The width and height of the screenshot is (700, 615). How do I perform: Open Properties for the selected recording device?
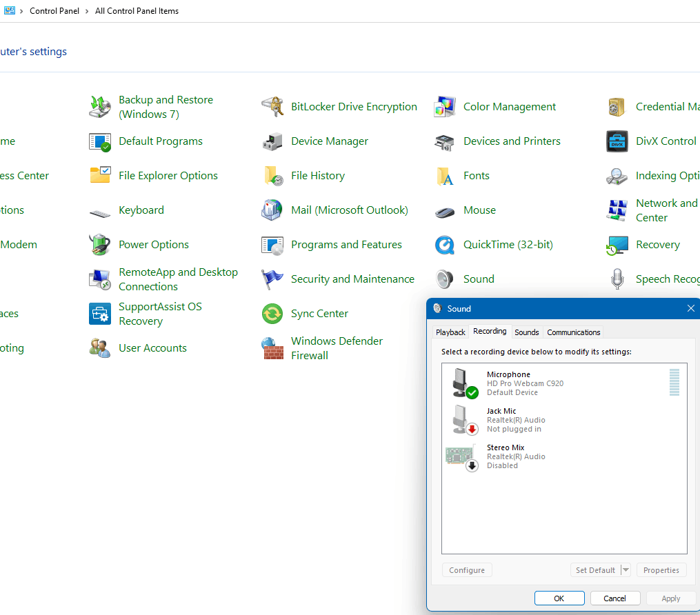click(x=661, y=569)
